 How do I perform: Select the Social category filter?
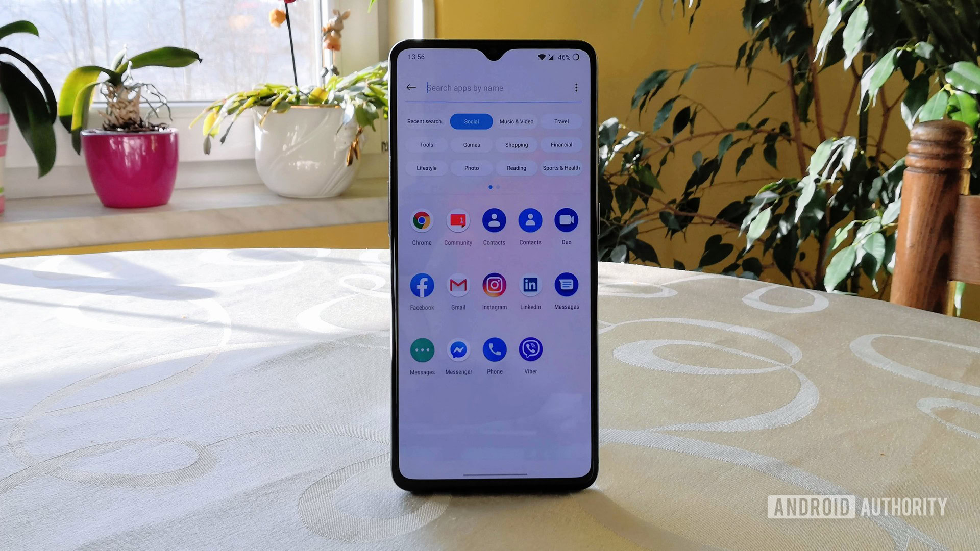(x=471, y=121)
